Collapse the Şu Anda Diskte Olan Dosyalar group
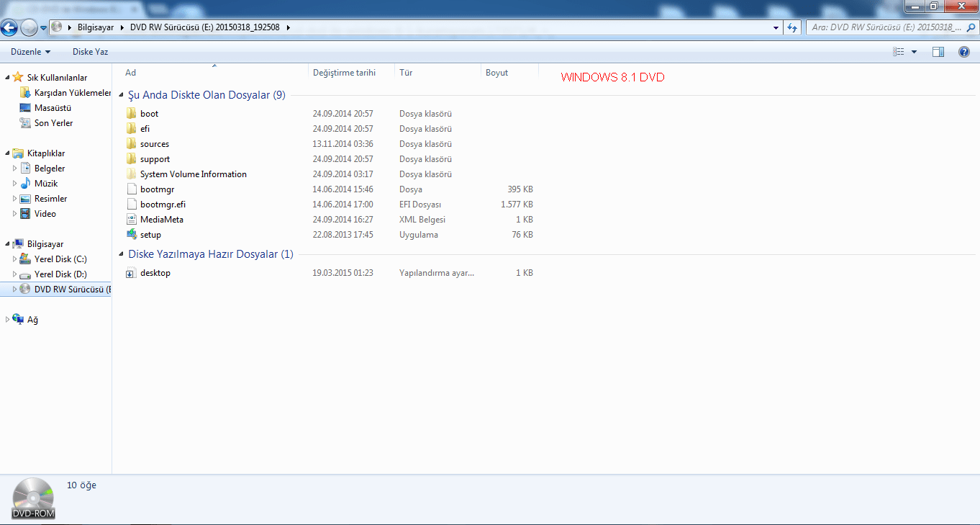The width and height of the screenshot is (980, 525). point(122,95)
